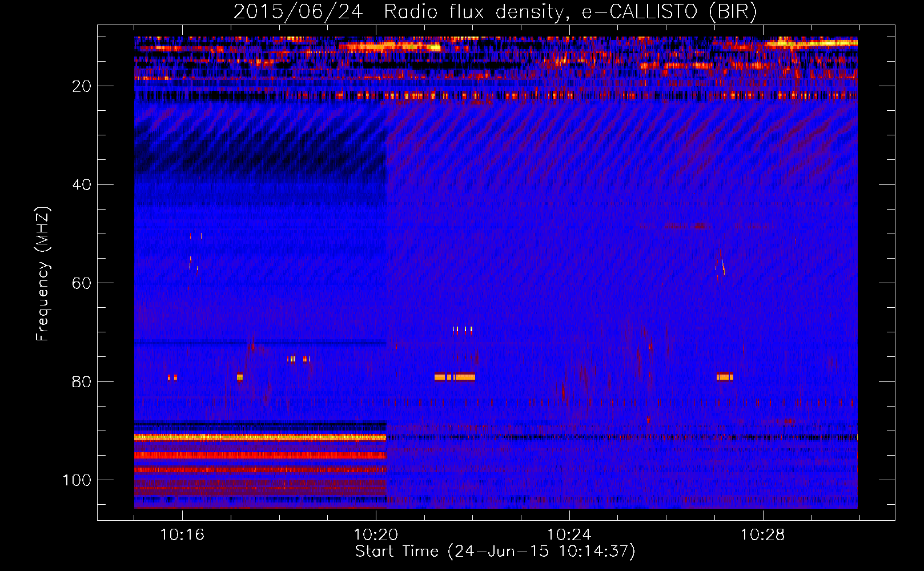Click the 'Start Time (24-Jun-15 10:14:37)' label
The image size is (924, 571).
[495, 552]
